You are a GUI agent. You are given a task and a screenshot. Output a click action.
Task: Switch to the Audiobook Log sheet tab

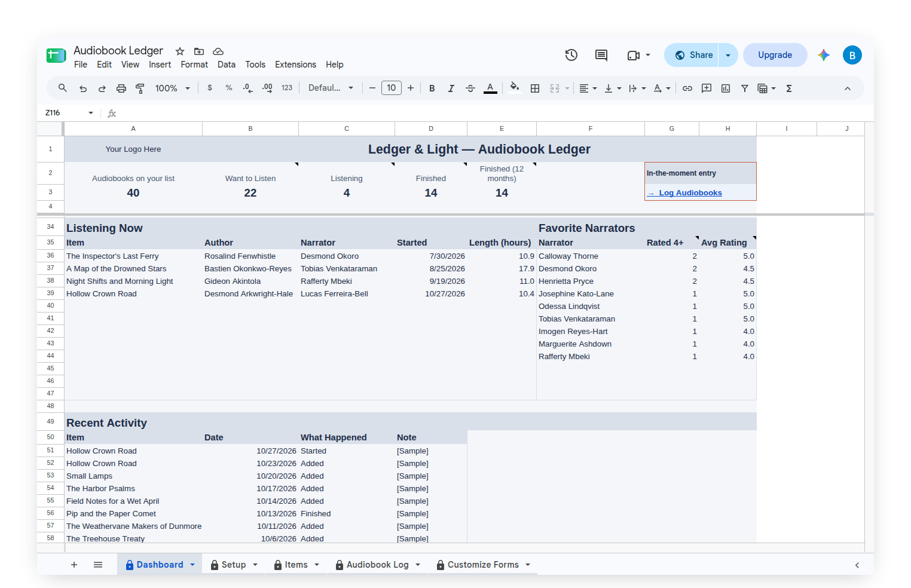[378, 565]
